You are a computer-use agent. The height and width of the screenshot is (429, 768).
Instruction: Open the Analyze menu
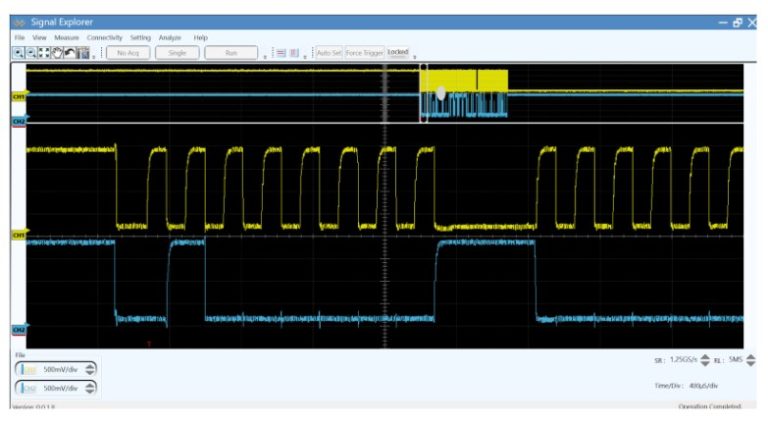169,37
